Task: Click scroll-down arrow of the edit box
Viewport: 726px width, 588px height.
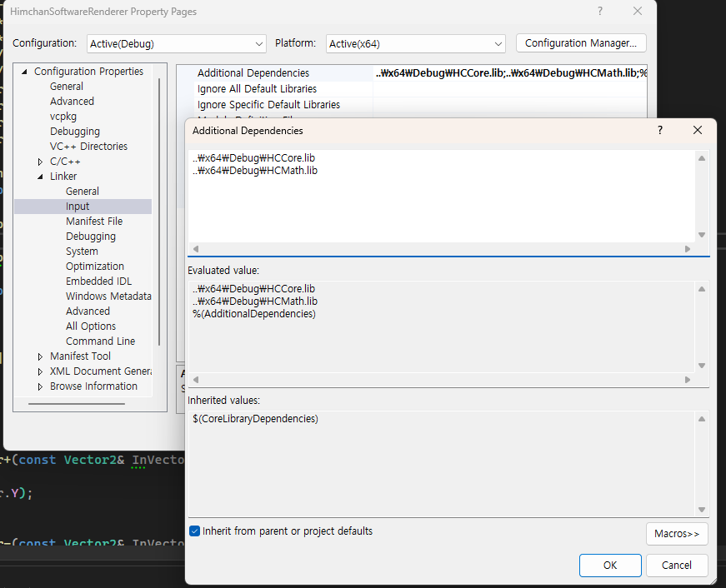Action: [702, 236]
